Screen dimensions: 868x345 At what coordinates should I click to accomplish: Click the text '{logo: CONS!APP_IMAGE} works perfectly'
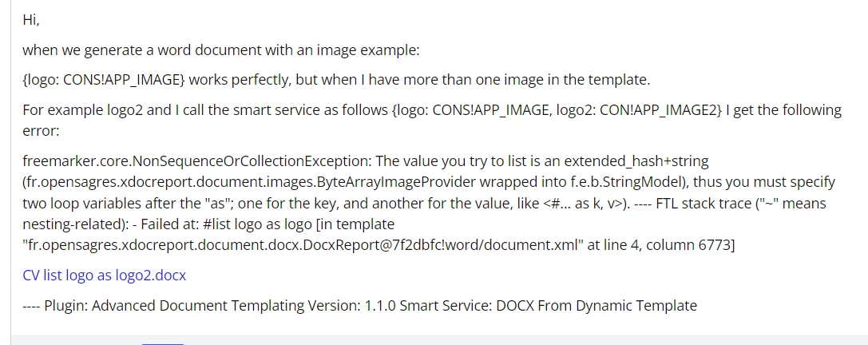(x=157, y=80)
